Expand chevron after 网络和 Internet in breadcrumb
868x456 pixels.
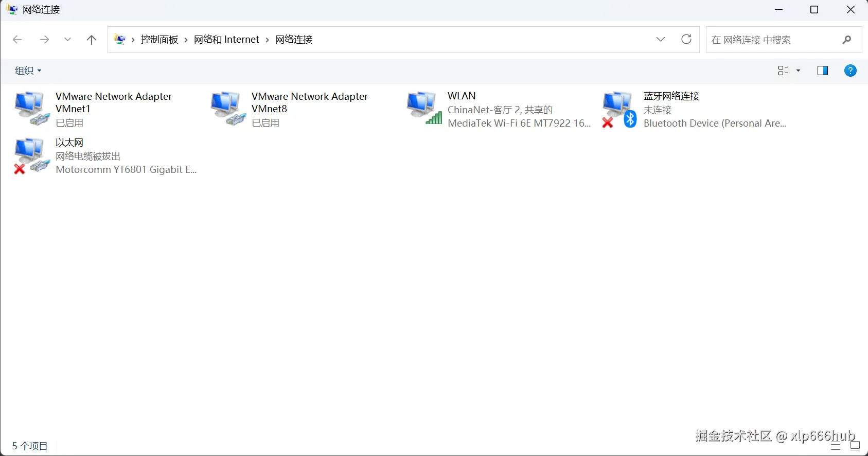pyautogui.click(x=267, y=40)
